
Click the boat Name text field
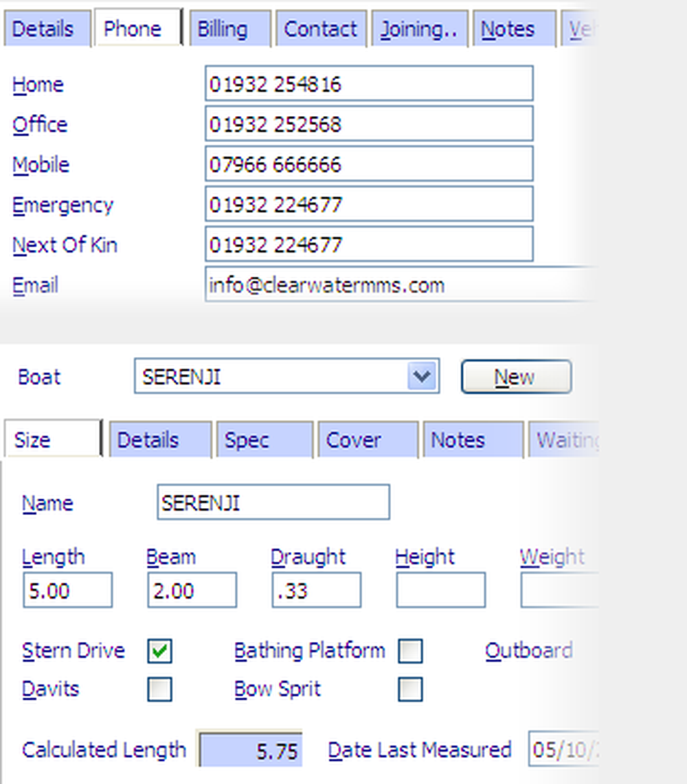coord(273,503)
